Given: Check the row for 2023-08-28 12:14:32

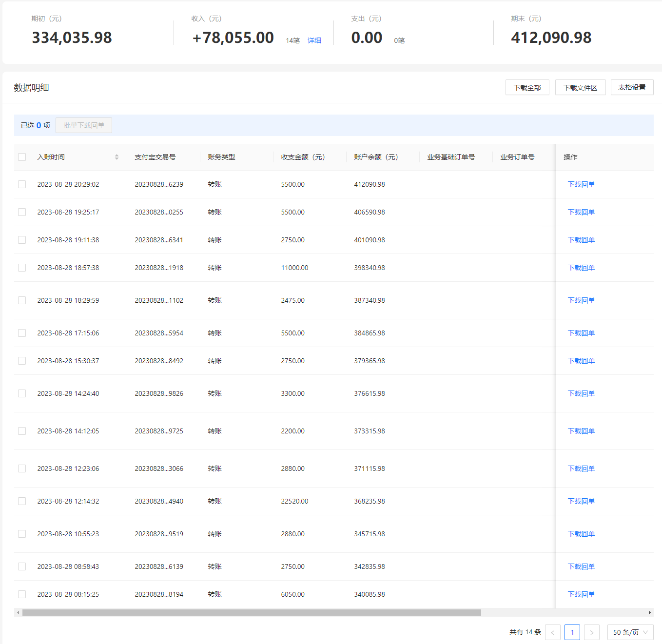Looking at the screenshot, I should (x=22, y=501).
